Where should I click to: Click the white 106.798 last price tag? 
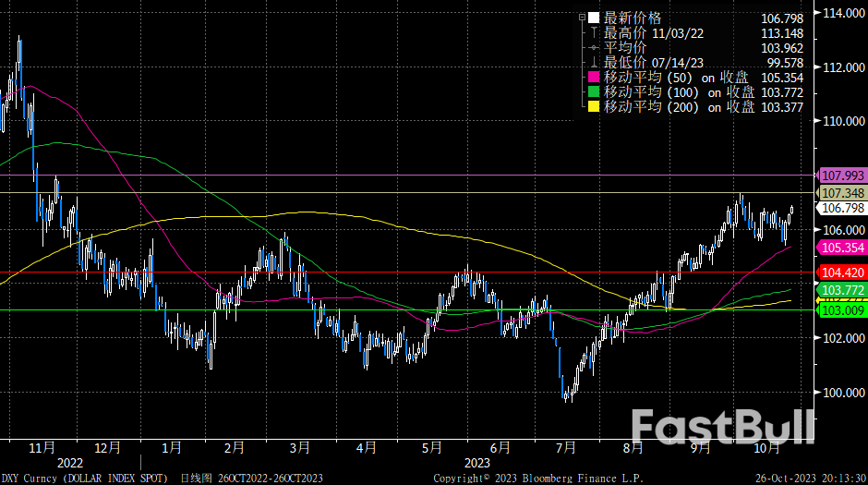click(x=841, y=208)
